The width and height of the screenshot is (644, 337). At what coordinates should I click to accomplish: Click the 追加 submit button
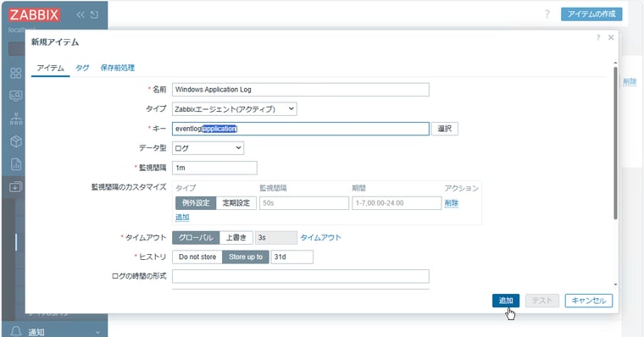[506, 301]
